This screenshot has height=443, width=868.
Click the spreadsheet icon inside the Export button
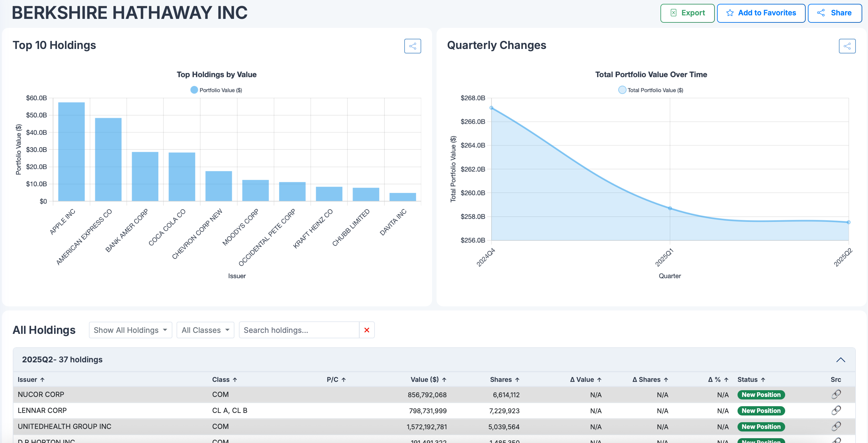[x=674, y=13]
